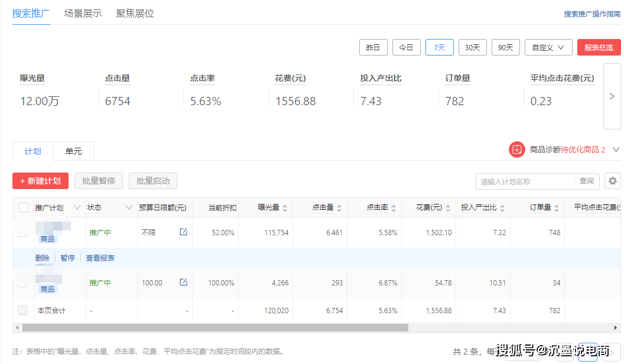The width and height of the screenshot is (624, 364).
Task: Click right arrow to reveal more metrics
Action: click(613, 96)
